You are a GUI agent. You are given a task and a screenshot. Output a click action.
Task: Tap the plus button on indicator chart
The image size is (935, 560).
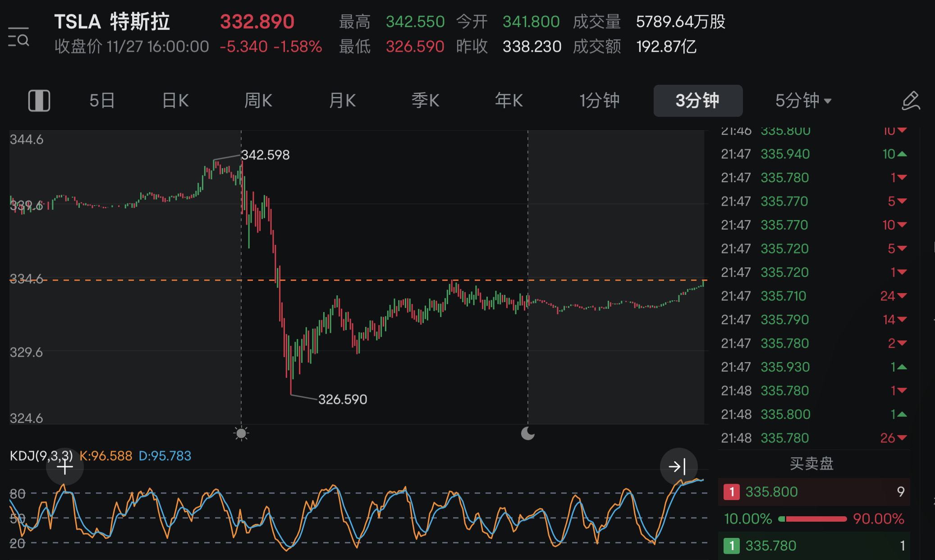coord(65,467)
